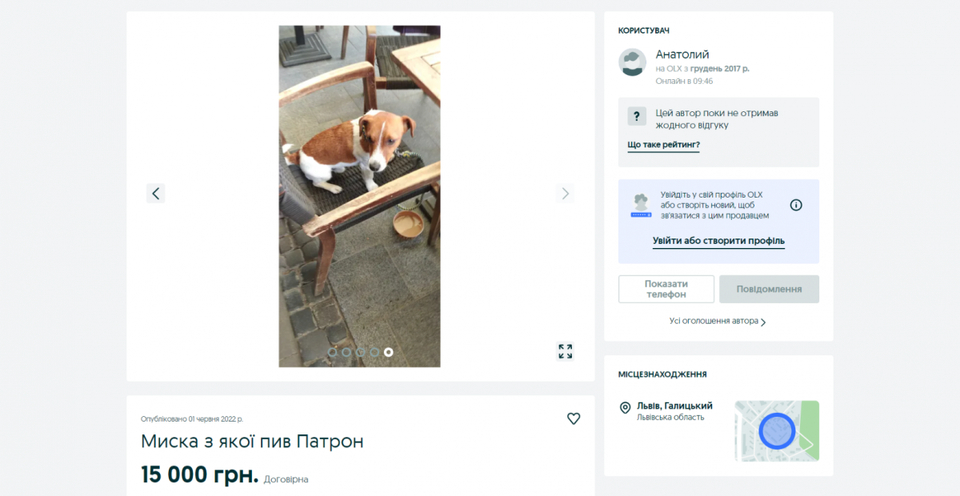Click the profile illustration in login banner
The height and width of the screenshot is (496, 960).
coord(640,205)
